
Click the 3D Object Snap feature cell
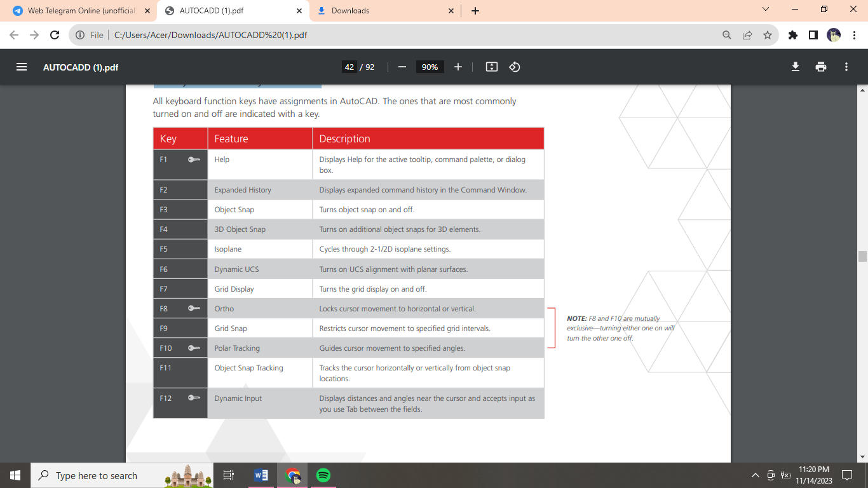click(x=260, y=229)
